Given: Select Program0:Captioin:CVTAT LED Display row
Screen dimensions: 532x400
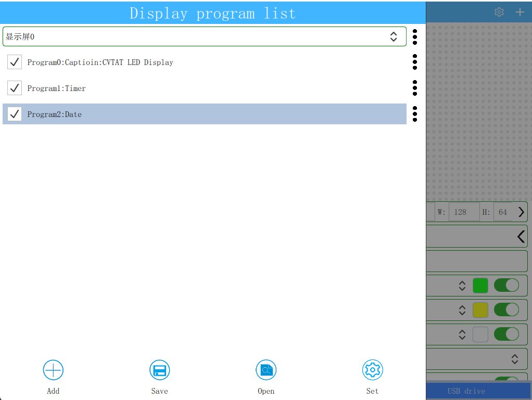Looking at the screenshot, I should (205, 62).
